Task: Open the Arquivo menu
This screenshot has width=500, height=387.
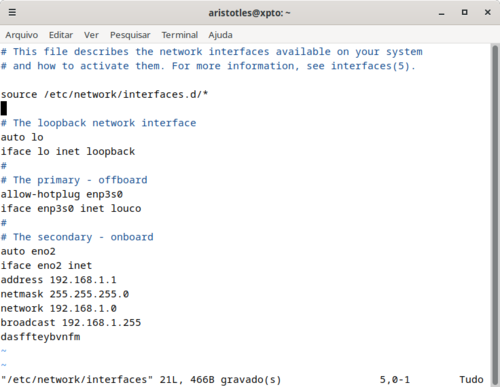Action: point(22,35)
